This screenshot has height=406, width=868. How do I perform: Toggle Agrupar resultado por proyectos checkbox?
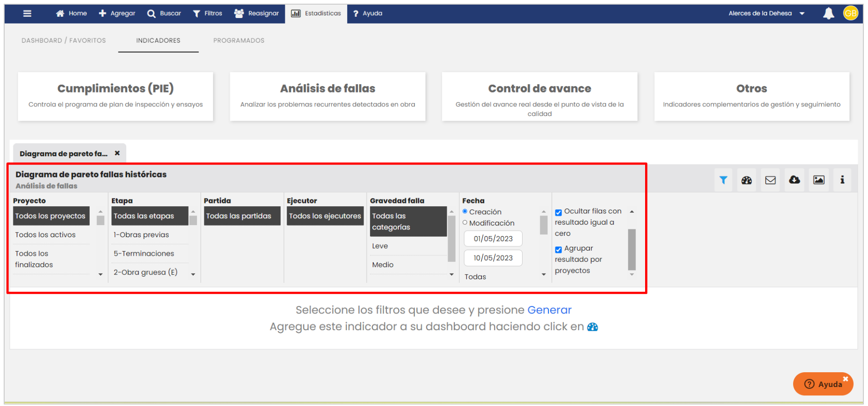pyautogui.click(x=559, y=249)
